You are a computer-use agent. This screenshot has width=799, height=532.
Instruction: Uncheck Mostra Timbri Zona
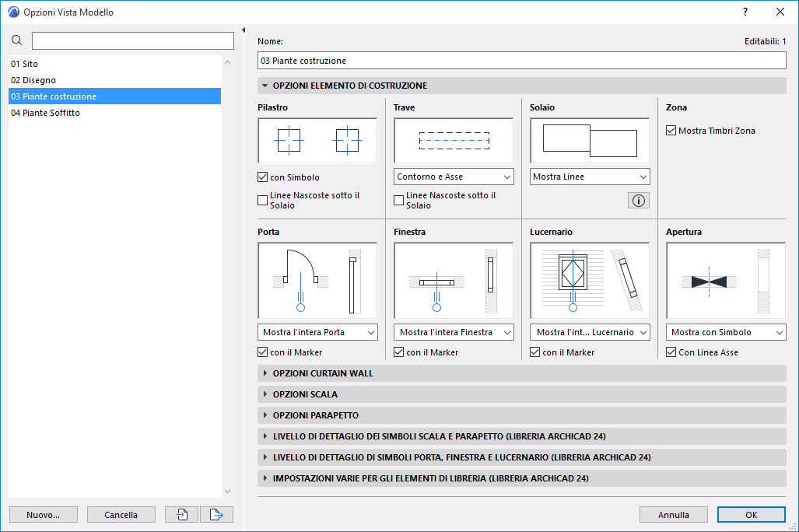pyautogui.click(x=671, y=131)
